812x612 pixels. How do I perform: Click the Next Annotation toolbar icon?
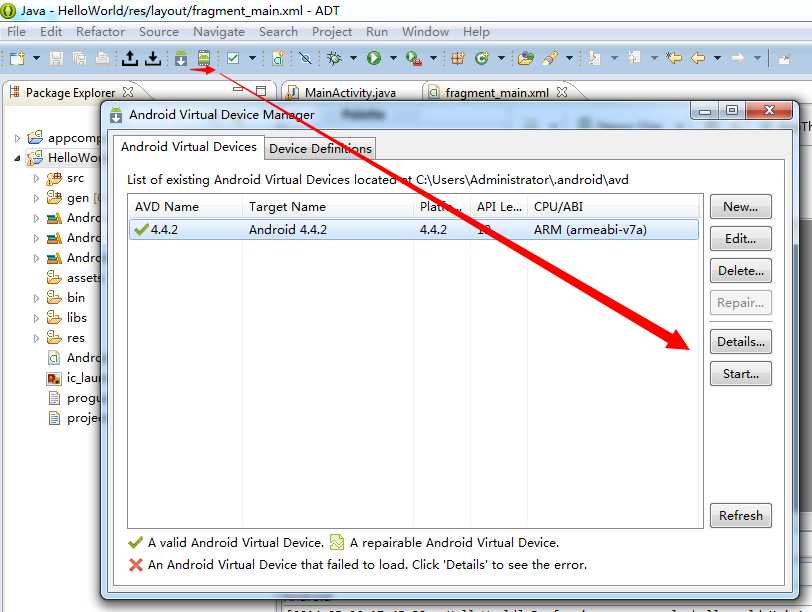594,58
